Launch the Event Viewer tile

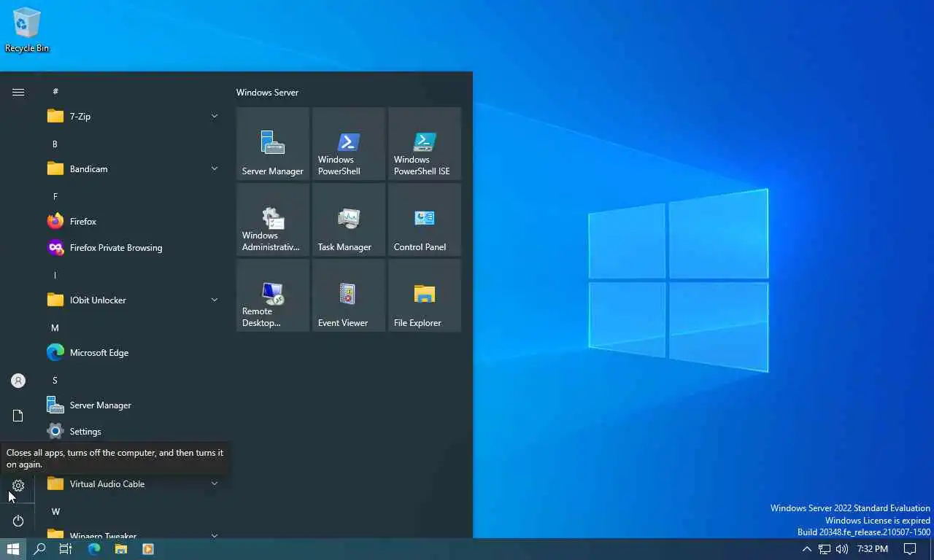pyautogui.click(x=349, y=295)
